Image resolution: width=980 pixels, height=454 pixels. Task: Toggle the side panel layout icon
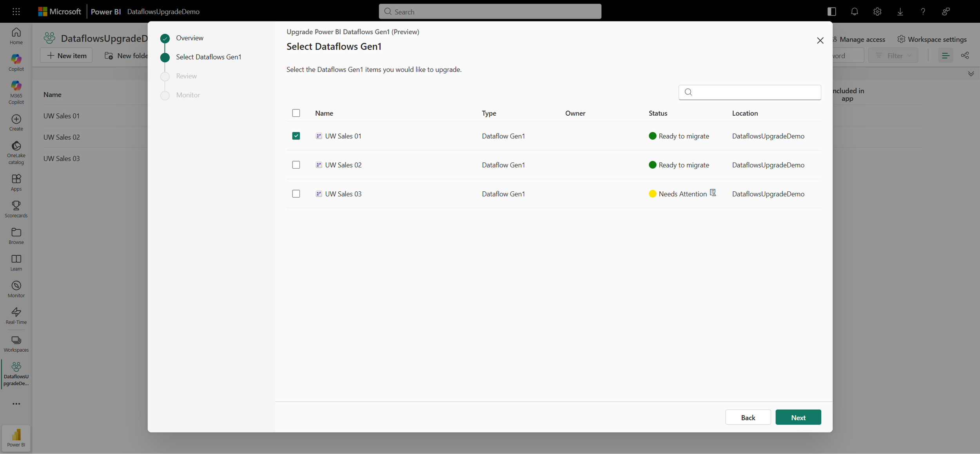[832, 12]
